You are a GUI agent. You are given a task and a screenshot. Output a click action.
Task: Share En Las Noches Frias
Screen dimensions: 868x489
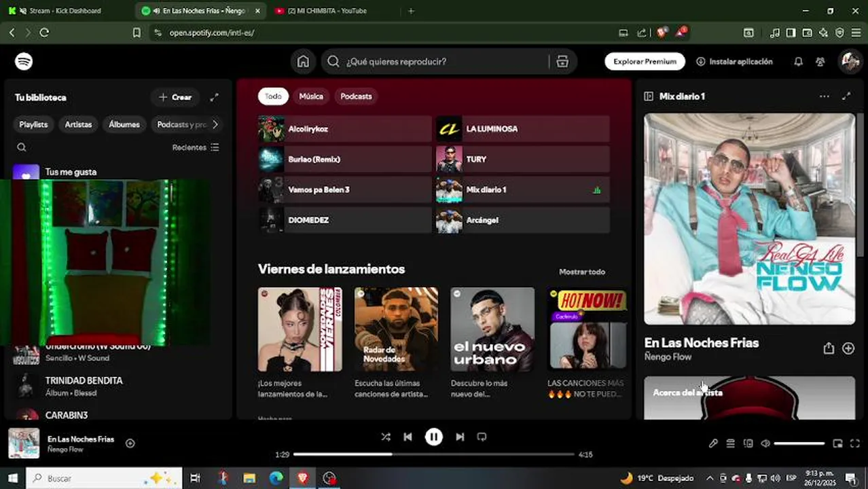click(829, 348)
